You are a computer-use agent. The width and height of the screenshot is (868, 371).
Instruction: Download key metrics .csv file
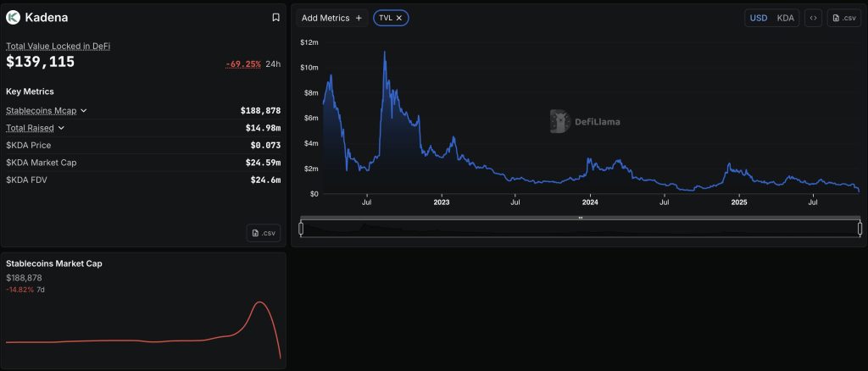(x=264, y=233)
